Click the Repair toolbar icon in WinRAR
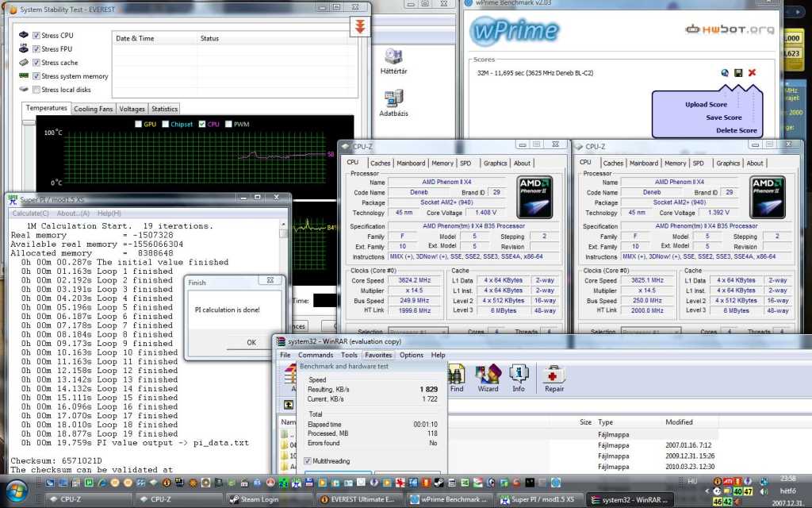 click(554, 379)
